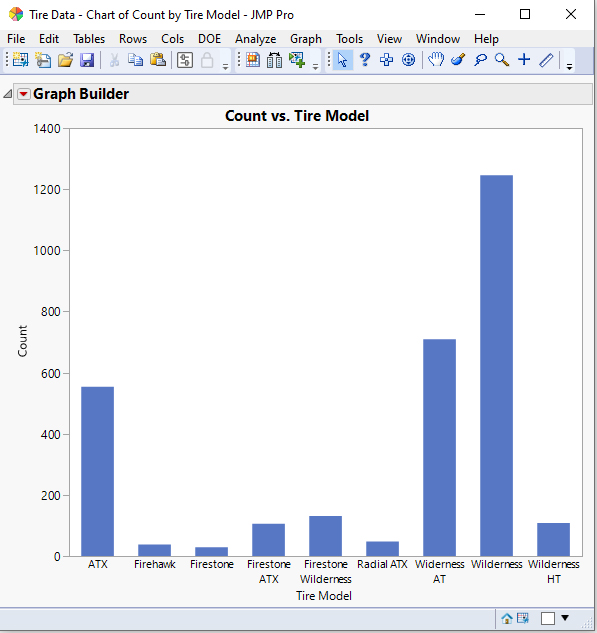Select the Help question mark tool
The image size is (597, 633).
(x=365, y=60)
